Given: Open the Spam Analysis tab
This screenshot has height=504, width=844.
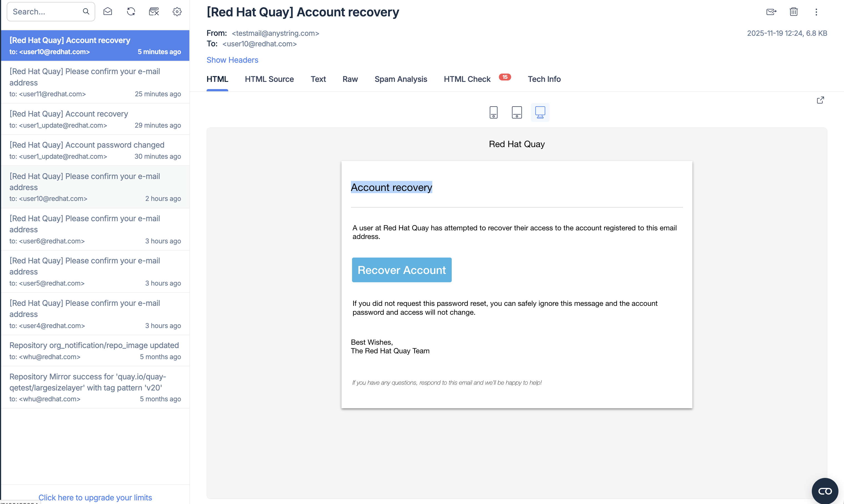Looking at the screenshot, I should [x=400, y=79].
